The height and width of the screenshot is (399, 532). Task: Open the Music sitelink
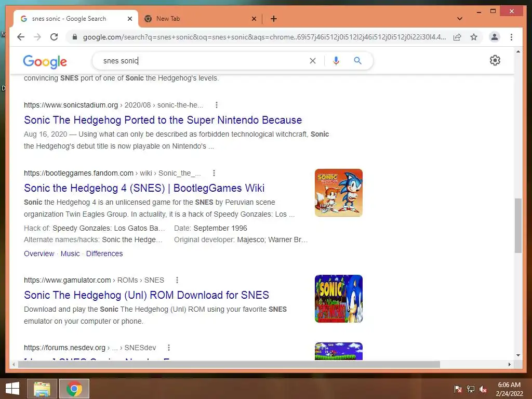(x=70, y=254)
